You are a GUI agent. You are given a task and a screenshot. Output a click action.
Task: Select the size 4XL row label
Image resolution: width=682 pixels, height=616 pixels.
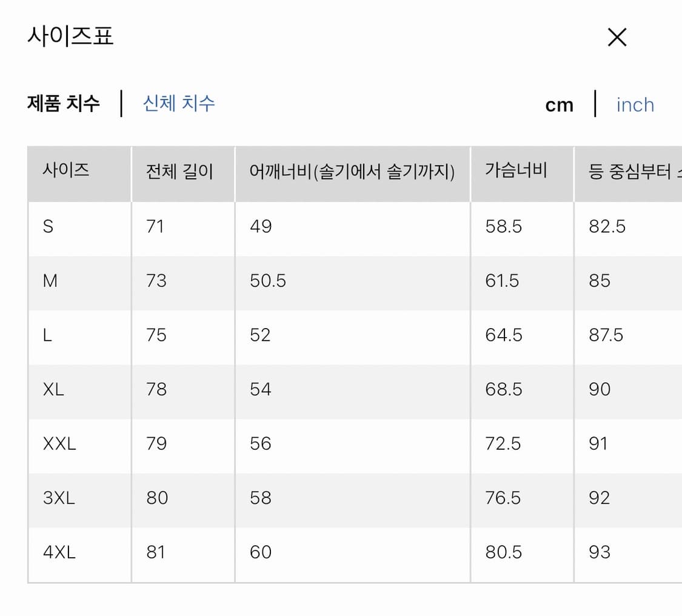[x=59, y=552]
